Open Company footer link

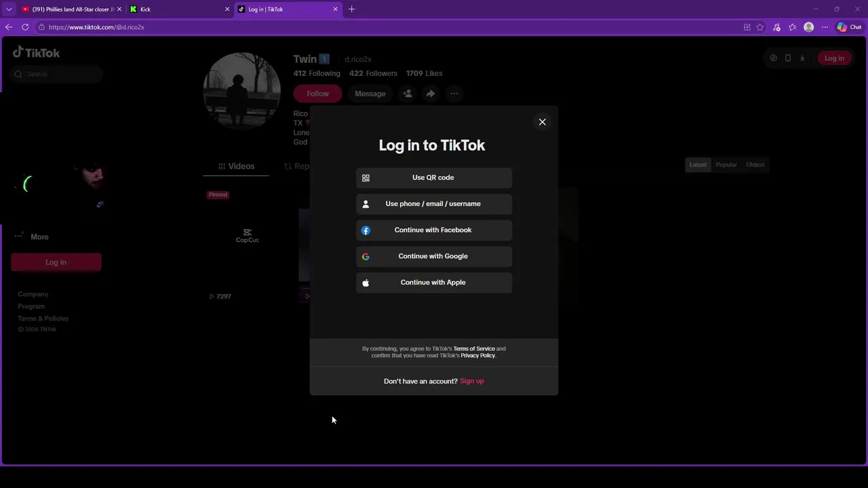pos(33,294)
